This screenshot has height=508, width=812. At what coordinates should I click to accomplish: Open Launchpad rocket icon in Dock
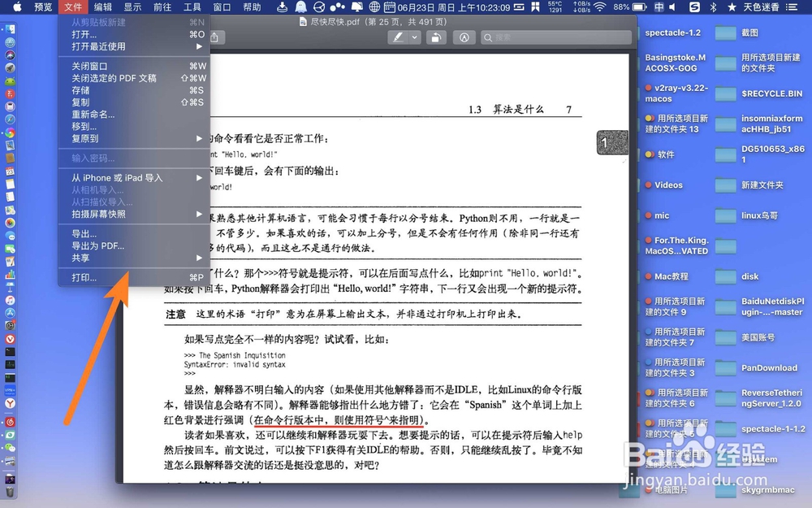coord(10,68)
